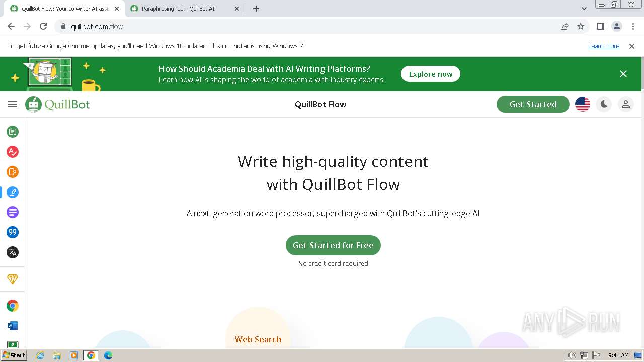
Task: Open the Chrome extension sidebar icon
Action: (13, 306)
